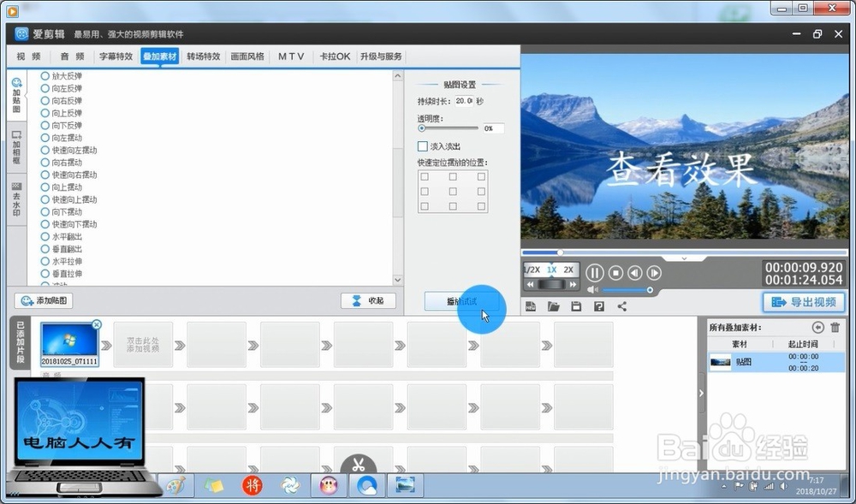
Task: Enable the 淡入淡出 checkbox
Action: pos(423,146)
